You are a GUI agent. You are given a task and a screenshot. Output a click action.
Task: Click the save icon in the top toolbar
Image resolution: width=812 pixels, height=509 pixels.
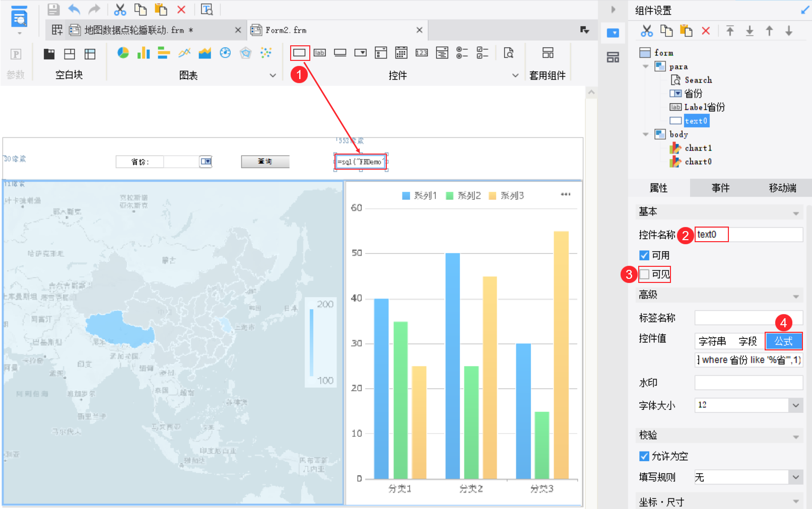click(53, 10)
